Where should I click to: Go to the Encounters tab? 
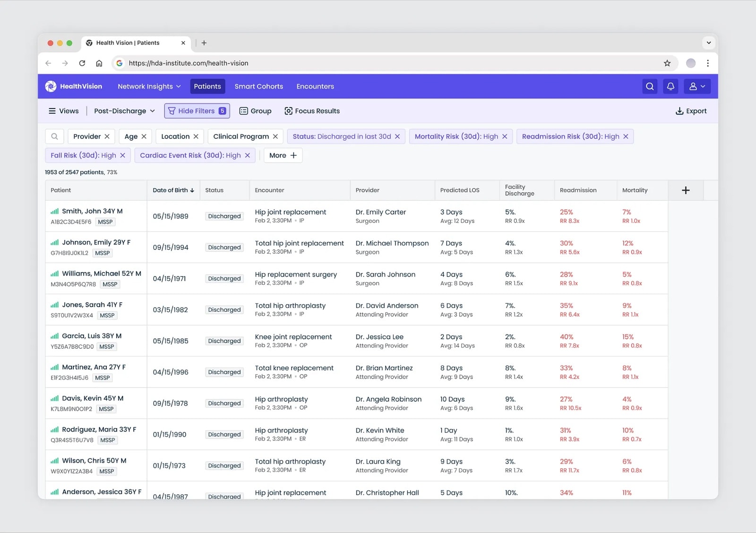pos(315,86)
